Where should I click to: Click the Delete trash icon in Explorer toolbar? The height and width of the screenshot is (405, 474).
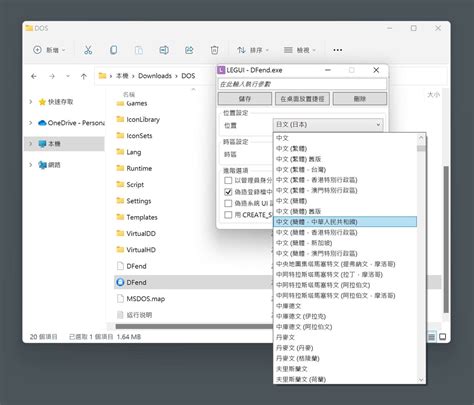pyautogui.click(x=214, y=50)
